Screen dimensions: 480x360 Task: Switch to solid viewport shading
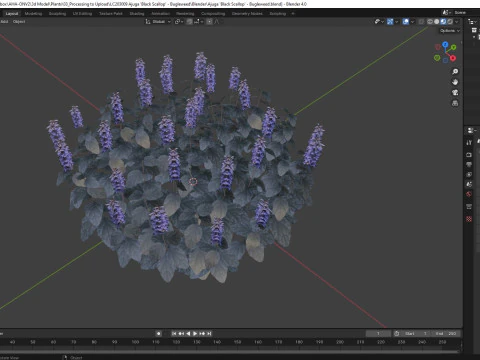tap(436, 22)
